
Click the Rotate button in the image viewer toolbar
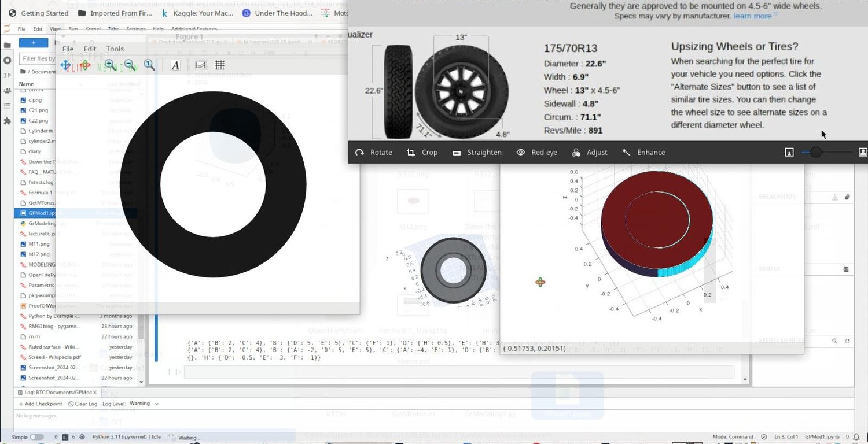coord(374,152)
